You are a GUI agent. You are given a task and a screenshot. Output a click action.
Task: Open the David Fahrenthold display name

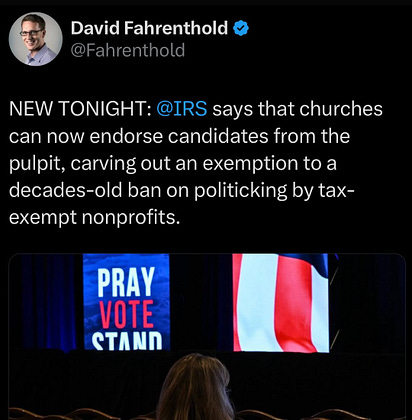click(x=149, y=28)
